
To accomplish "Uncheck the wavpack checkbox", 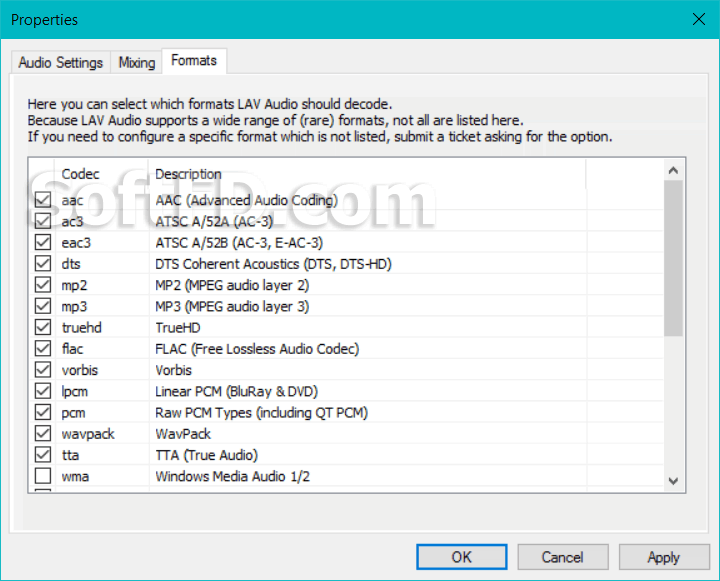I will [43, 433].
